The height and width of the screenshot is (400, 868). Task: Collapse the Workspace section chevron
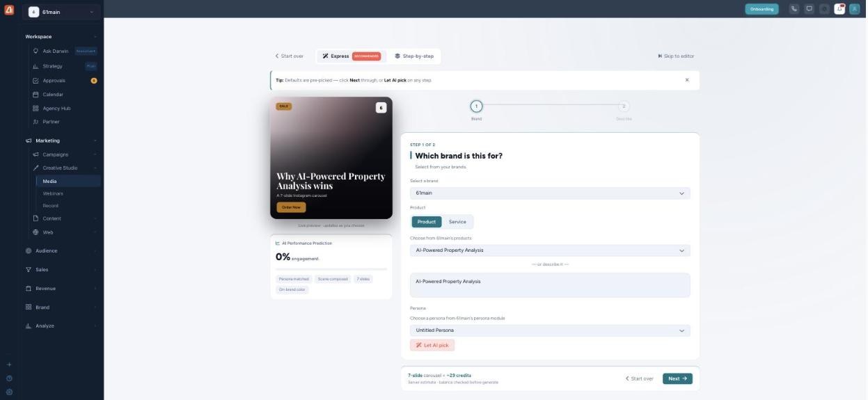coord(95,37)
